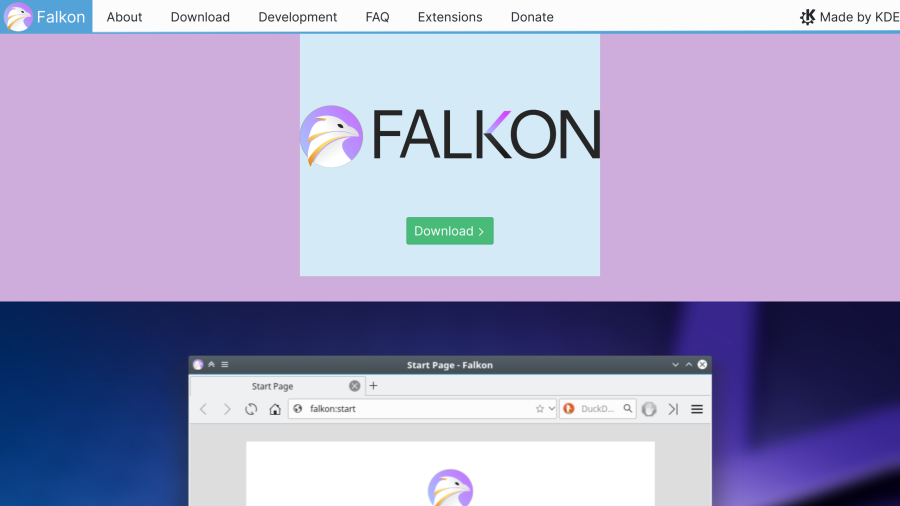Screen dimensions: 900x506
Task: Click the DuckDuckGo search engine icon
Action: click(569, 409)
